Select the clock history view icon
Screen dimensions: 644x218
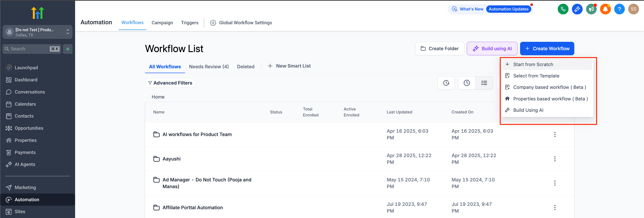[x=446, y=83]
